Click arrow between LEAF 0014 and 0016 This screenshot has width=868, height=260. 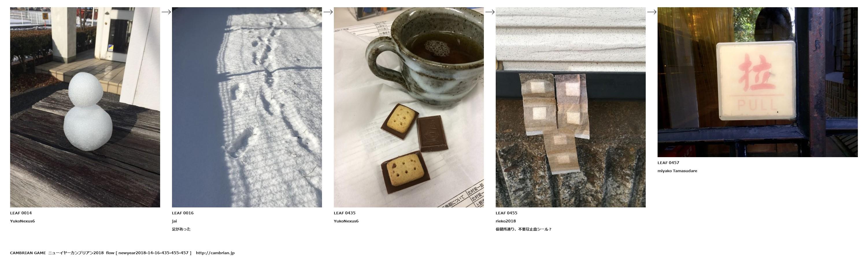point(166,12)
